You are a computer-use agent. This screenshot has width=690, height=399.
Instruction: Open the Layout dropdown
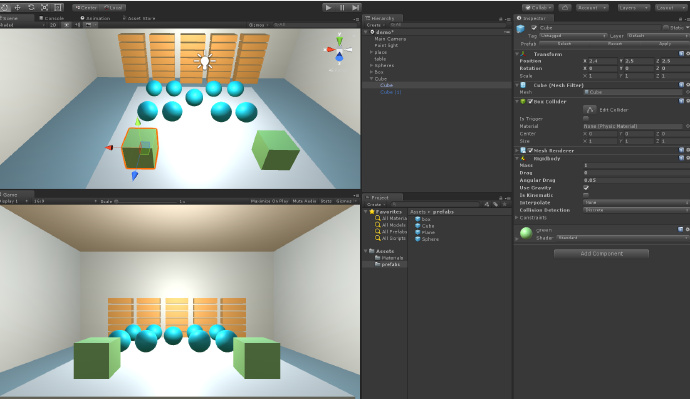pyautogui.click(x=671, y=7)
